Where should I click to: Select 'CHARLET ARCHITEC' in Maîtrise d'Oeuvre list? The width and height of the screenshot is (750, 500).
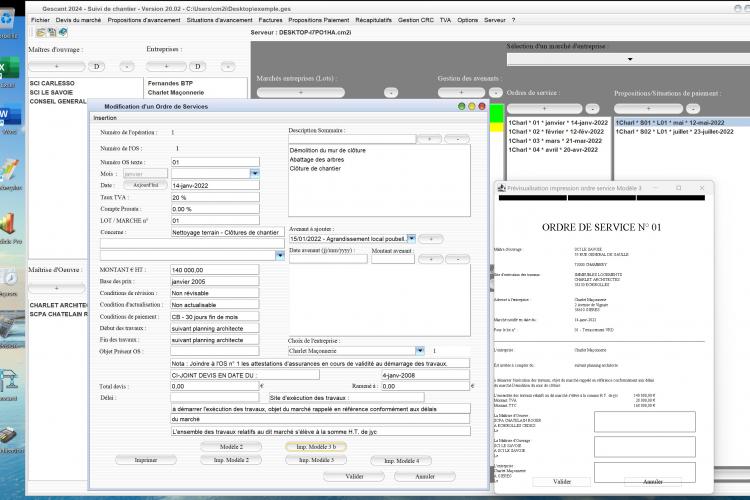(x=58, y=305)
